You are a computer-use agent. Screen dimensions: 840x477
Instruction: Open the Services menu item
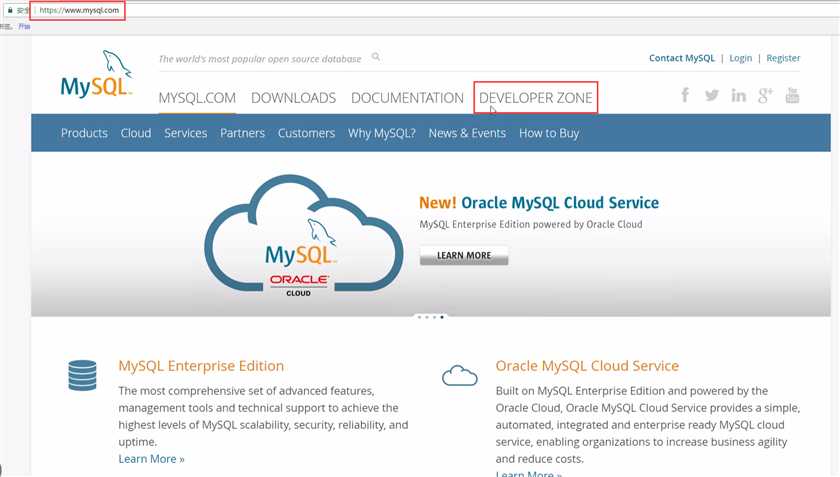(x=185, y=133)
